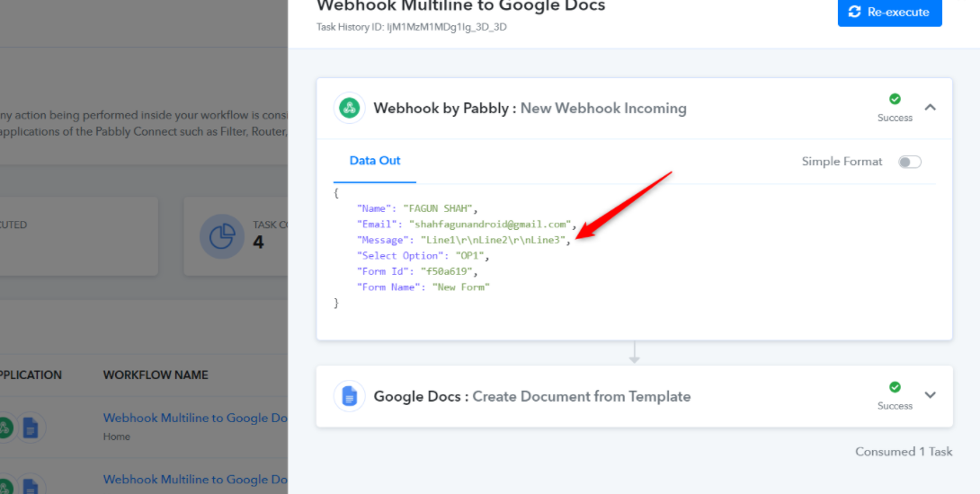Click the Re-execute button

point(889,13)
